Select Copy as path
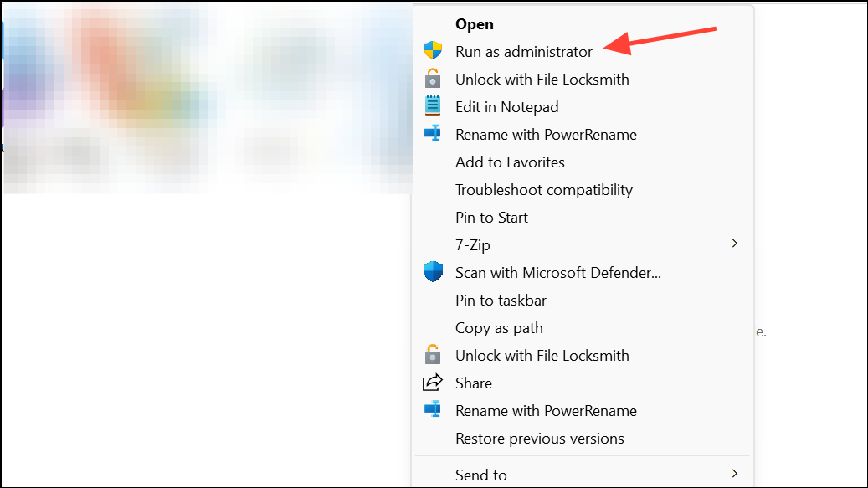 coord(499,327)
